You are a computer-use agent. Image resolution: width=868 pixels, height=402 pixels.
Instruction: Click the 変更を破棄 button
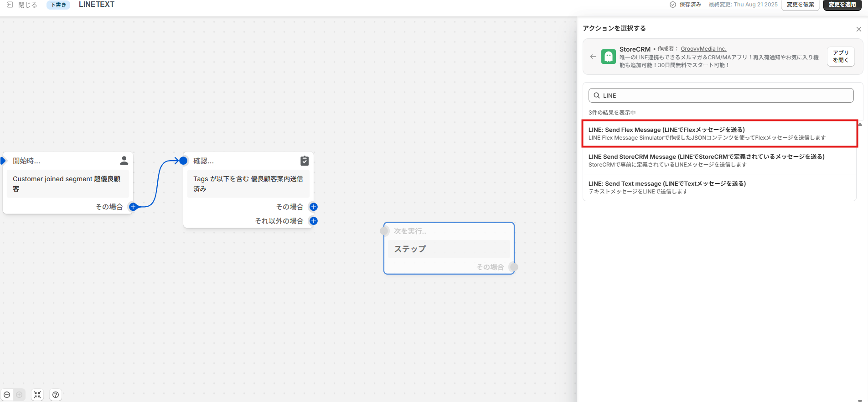(800, 5)
